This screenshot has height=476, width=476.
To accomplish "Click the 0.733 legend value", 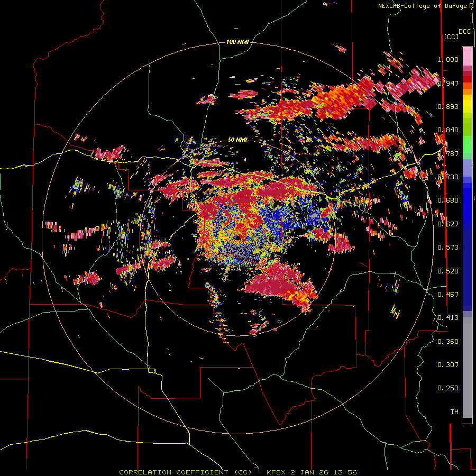I will (448, 177).
